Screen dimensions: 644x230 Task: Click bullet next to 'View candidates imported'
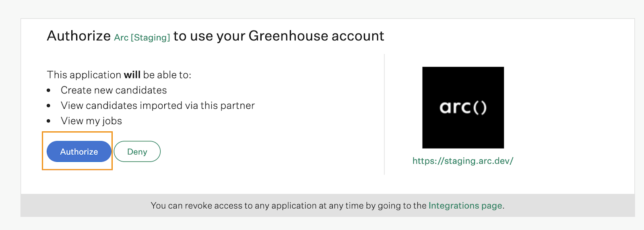(x=49, y=106)
